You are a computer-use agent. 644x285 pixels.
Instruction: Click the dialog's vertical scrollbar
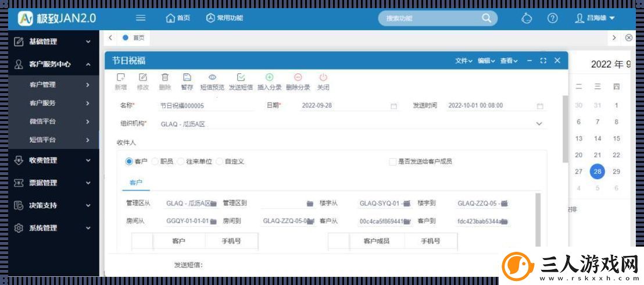[x=565, y=130]
